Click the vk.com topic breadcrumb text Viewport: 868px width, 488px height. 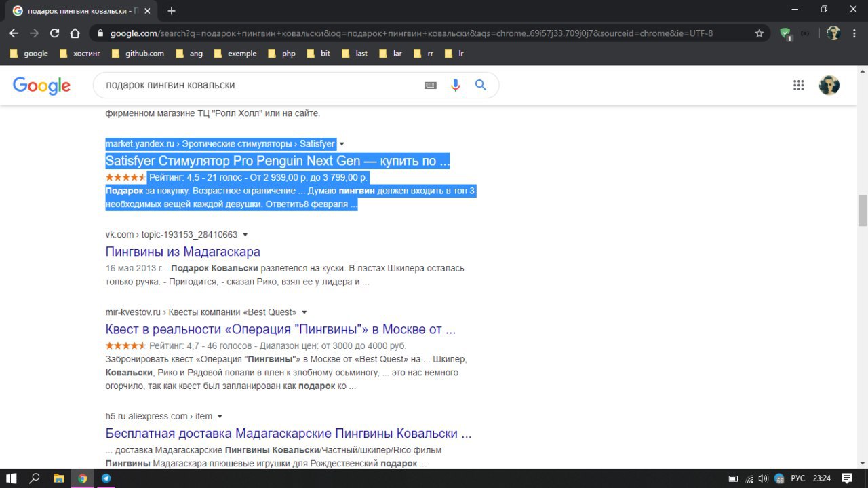171,235
